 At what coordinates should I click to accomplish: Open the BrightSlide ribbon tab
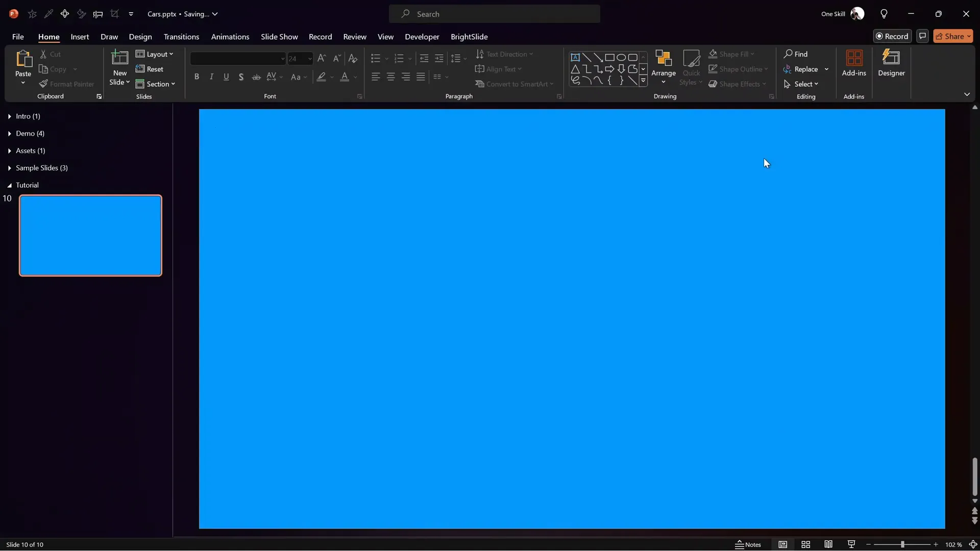point(470,37)
